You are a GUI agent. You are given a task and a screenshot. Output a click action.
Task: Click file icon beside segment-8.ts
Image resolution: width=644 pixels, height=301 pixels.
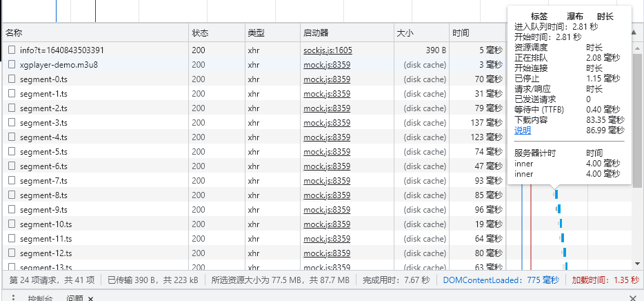click(x=12, y=195)
